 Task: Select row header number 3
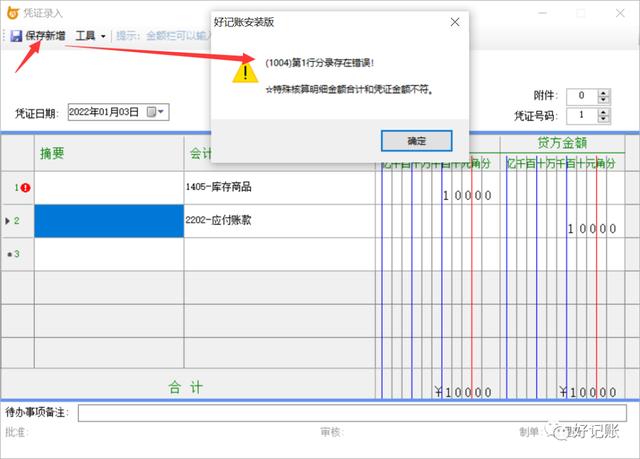click(17, 254)
